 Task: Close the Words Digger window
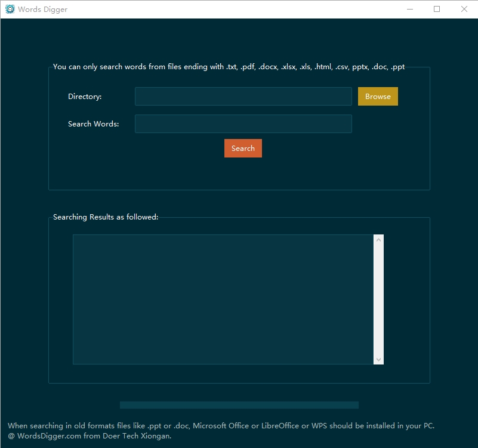(x=464, y=9)
